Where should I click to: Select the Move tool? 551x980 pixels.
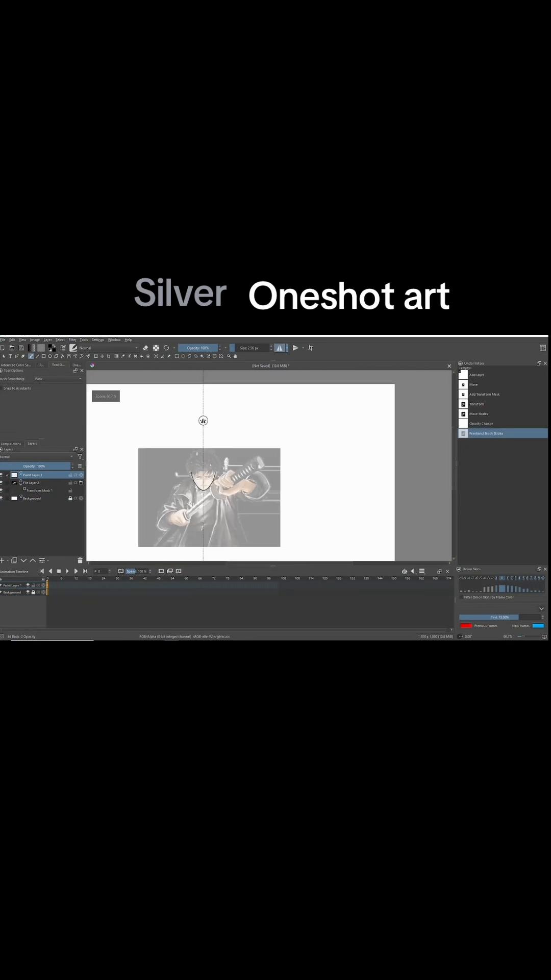(102, 356)
